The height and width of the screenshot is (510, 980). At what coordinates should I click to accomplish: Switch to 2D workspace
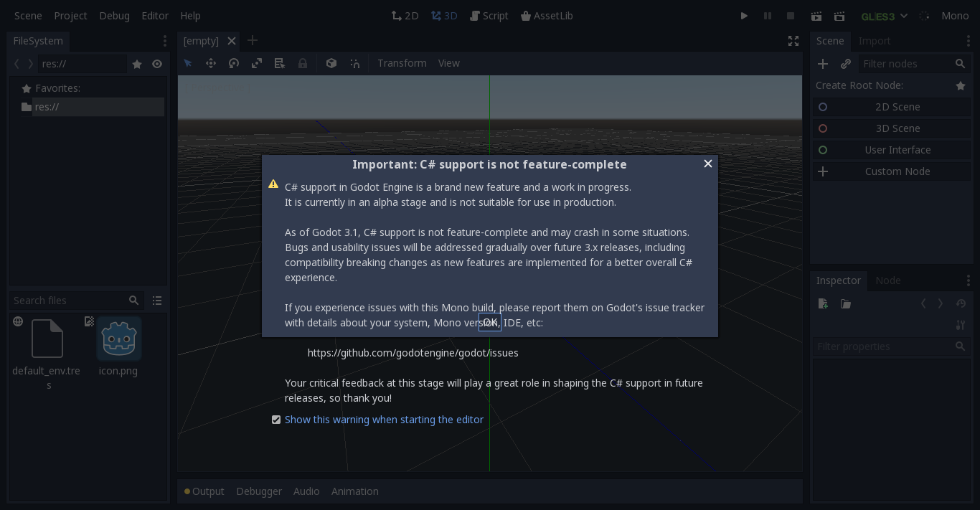pyautogui.click(x=405, y=16)
